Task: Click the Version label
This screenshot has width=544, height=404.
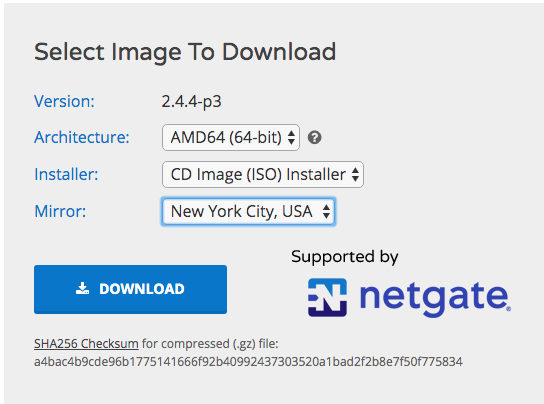Action: point(65,101)
